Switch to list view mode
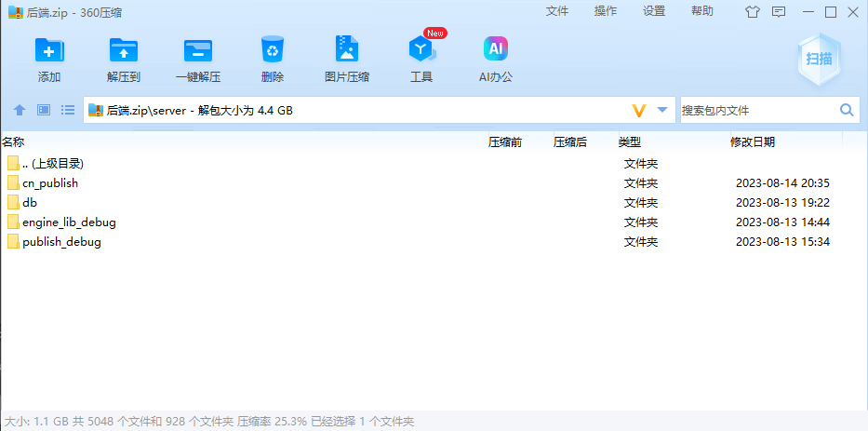Screen dimensions: 868x431 coord(68,110)
